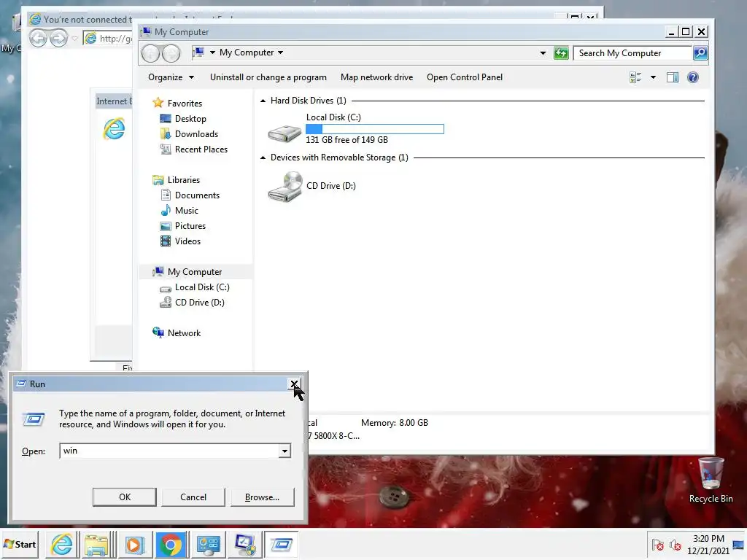Open the Organize dropdown menu
Screen dimensions: 747x560
[171, 77]
